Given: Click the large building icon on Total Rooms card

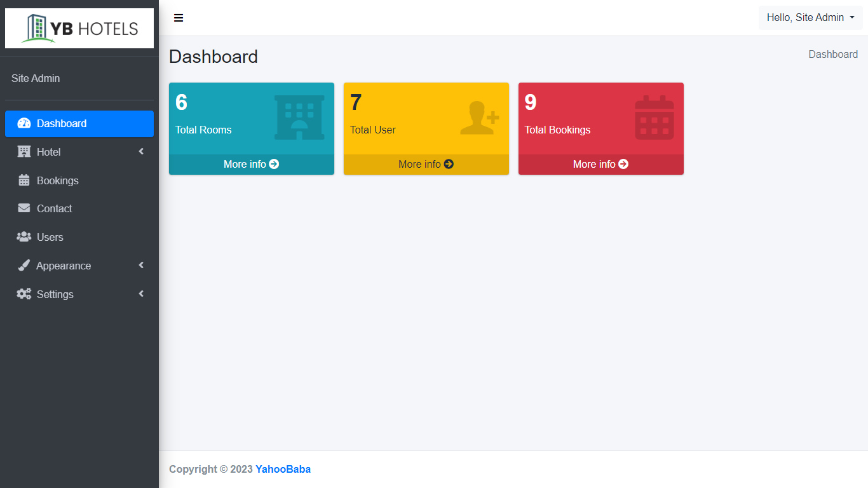Looking at the screenshot, I should tap(299, 118).
